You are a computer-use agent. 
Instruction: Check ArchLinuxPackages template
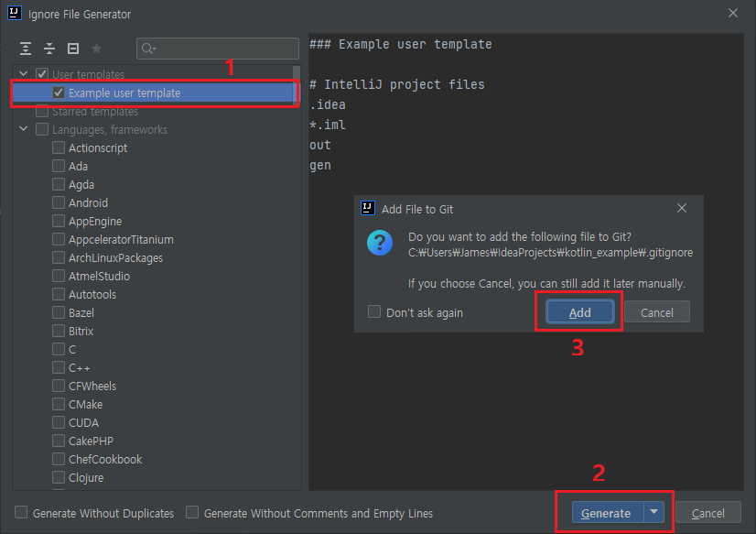coord(59,257)
